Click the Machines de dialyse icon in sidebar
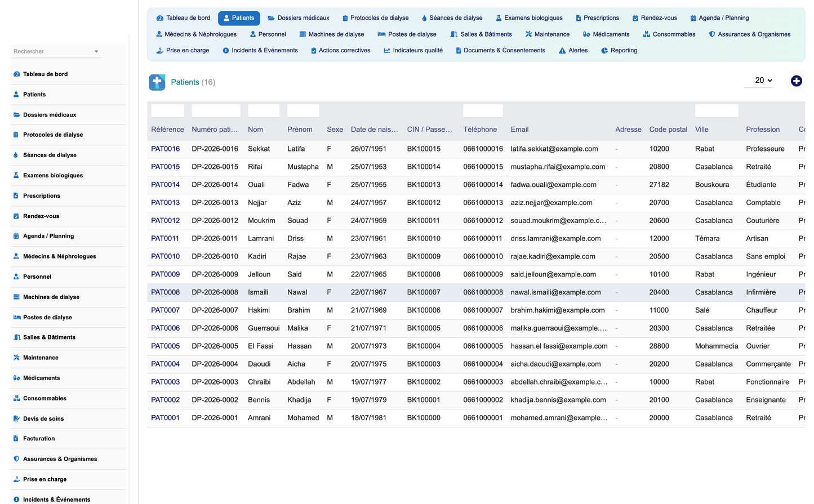This screenshot has width=814, height=504. [x=16, y=297]
